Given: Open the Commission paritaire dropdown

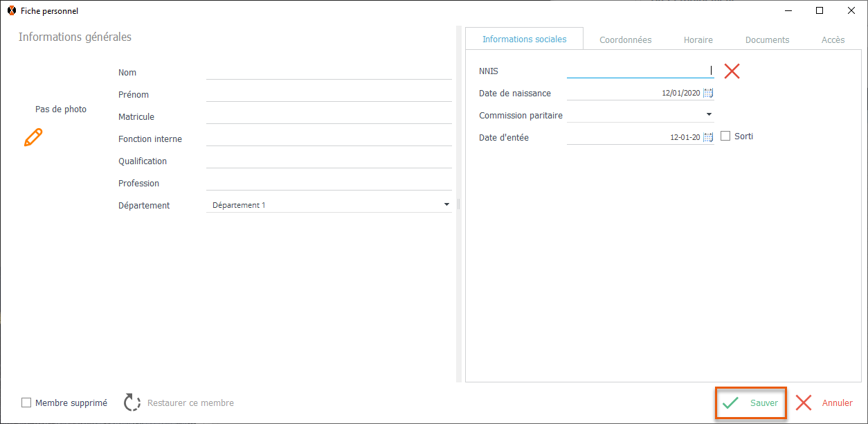Looking at the screenshot, I should click(709, 114).
